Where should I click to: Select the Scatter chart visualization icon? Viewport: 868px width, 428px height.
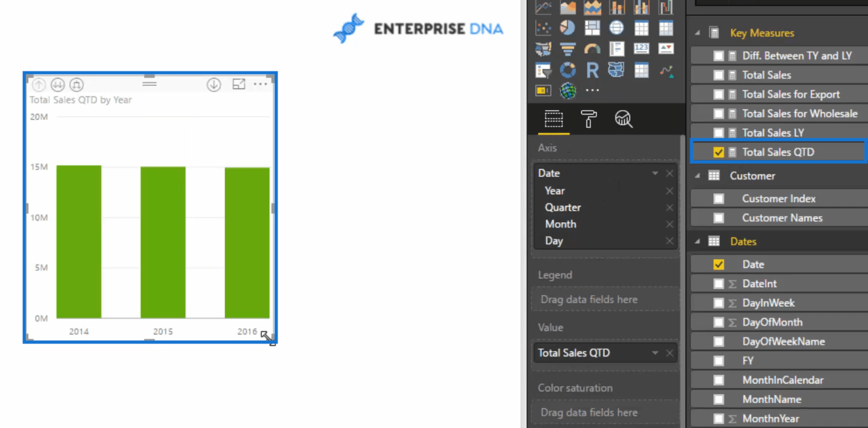click(543, 28)
